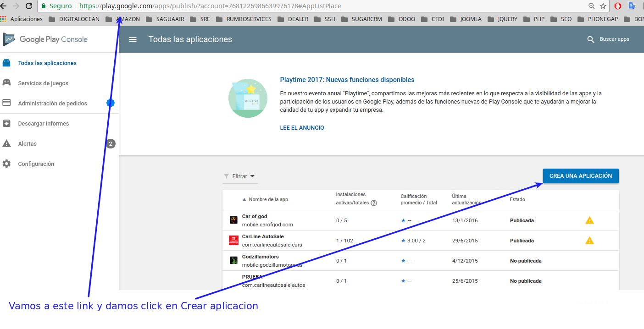
Task: Open the CarLine AutoSale app name
Action: [x=263, y=236]
